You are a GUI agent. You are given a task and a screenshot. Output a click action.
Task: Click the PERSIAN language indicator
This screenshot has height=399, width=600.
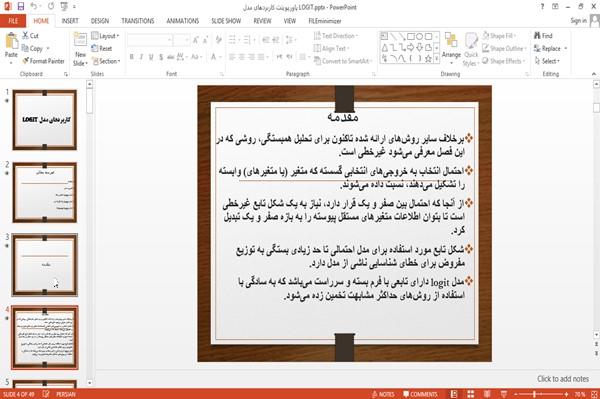(x=66, y=394)
